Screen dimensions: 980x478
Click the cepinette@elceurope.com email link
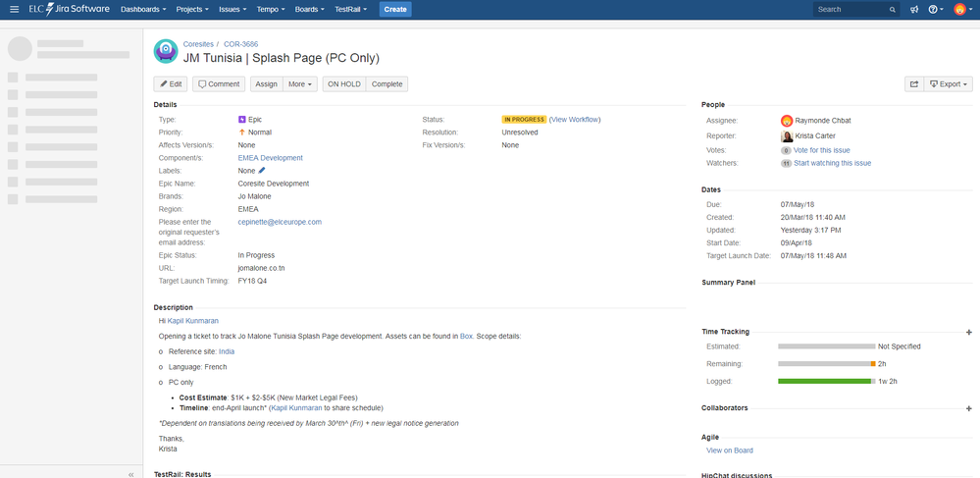coord(280,222)
